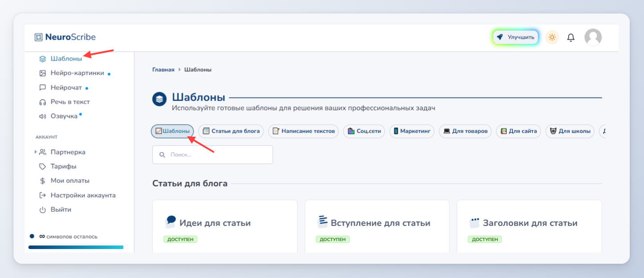Open the Вступление для статьи card

[x=377, y=226]
